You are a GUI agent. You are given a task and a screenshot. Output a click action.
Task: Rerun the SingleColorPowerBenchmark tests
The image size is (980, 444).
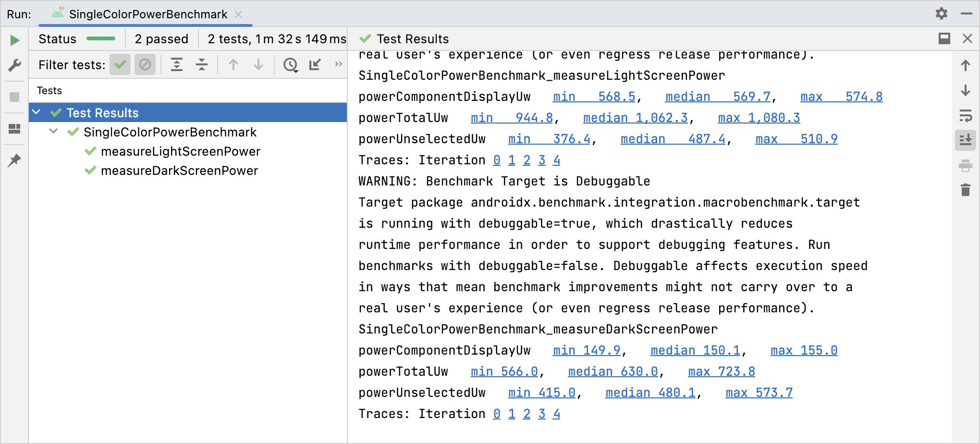pyautogui.click(x=15, y=40)
